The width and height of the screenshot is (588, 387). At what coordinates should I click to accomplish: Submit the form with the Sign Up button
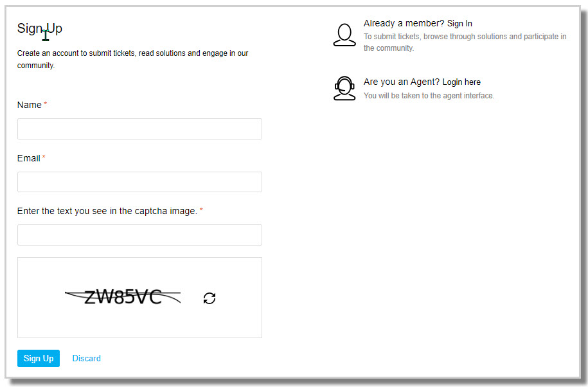[39, 358]
